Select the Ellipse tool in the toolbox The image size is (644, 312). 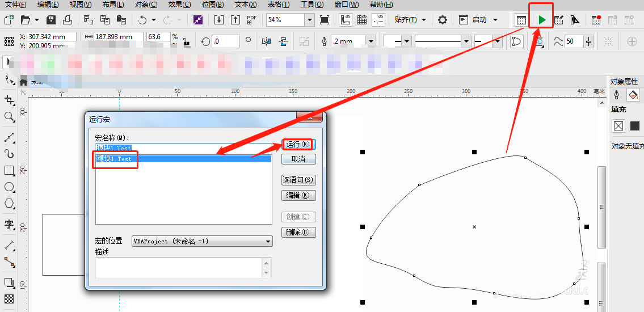(x=9, y=187)
